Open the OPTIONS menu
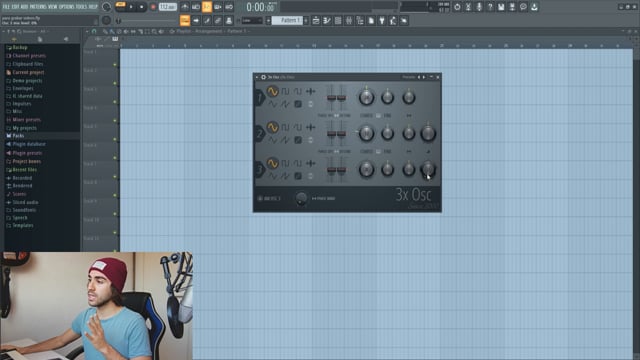 point(66,7)
